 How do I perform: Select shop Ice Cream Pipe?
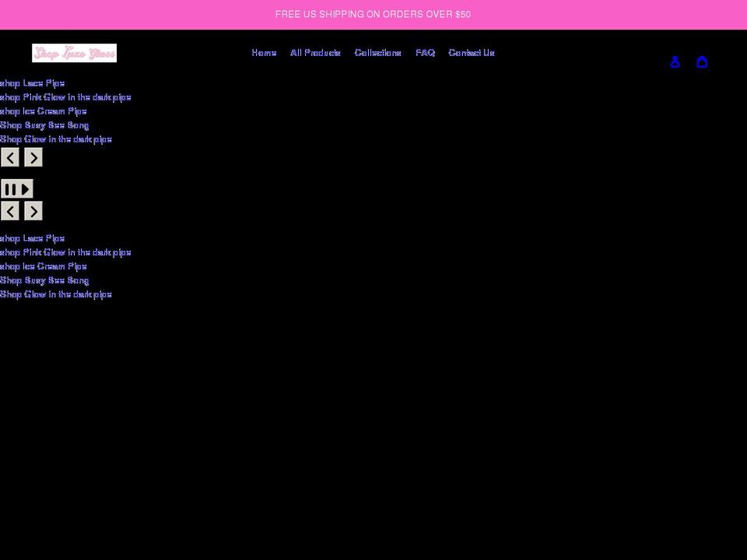(43, 111)
